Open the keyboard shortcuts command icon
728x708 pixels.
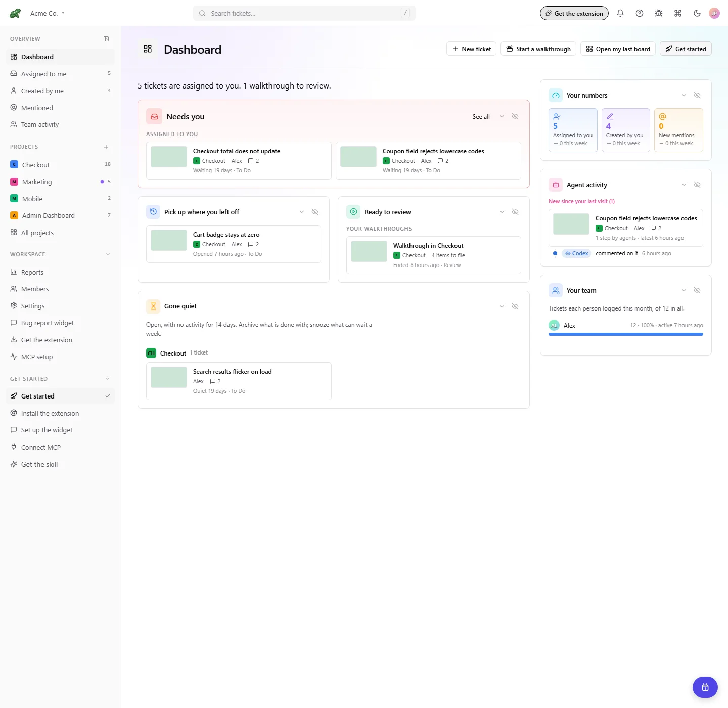click(678, 13)
